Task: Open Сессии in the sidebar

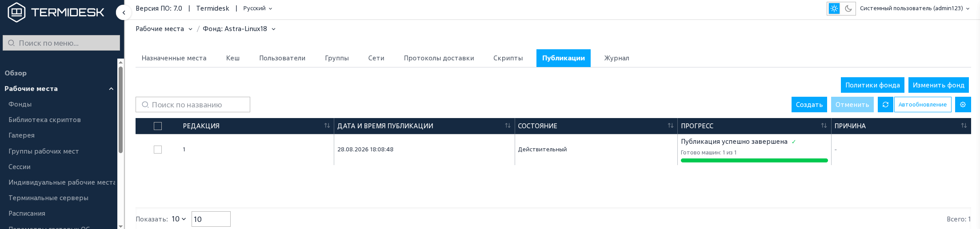Action: 20,167
